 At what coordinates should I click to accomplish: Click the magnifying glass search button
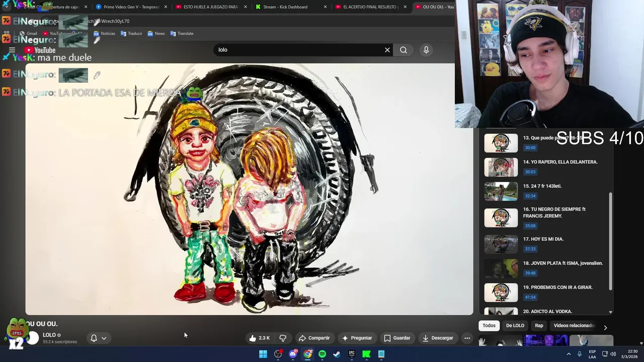tap(404, 50)
